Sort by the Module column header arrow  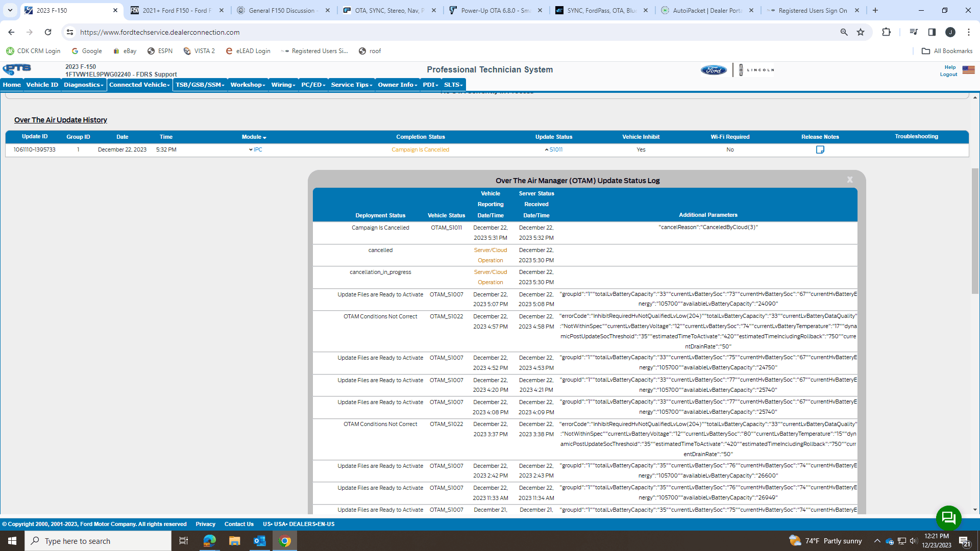click(264, 138)
